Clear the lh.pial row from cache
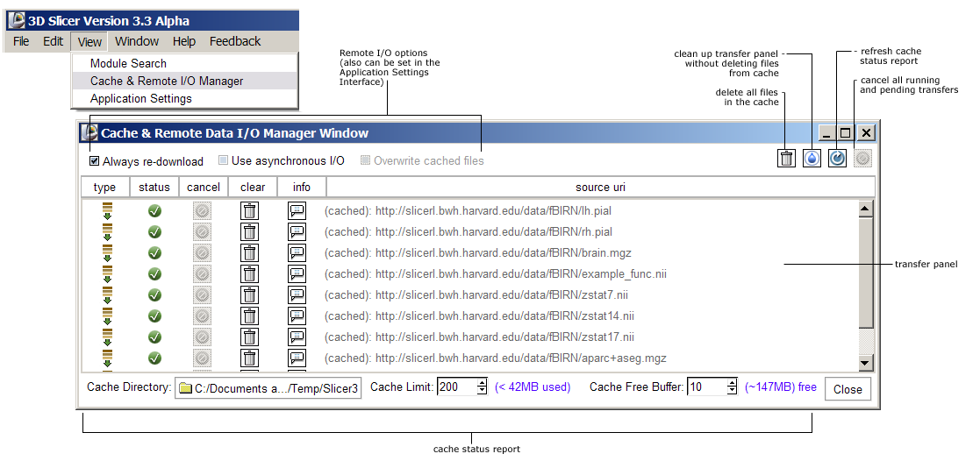 click(250, 211)
